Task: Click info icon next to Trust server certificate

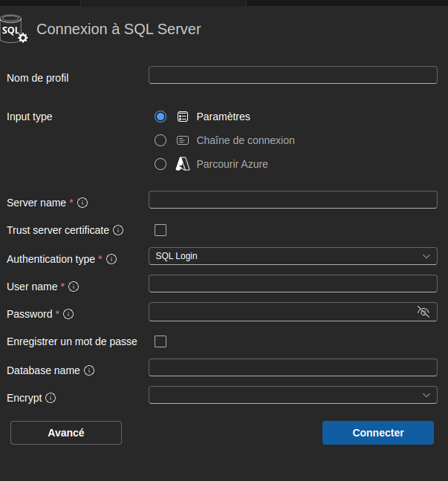Action: coord(118,230)
